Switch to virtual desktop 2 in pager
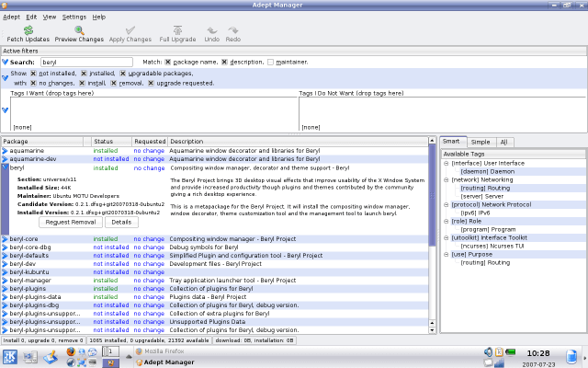This screenshot has height=368, width=588. 110,362
